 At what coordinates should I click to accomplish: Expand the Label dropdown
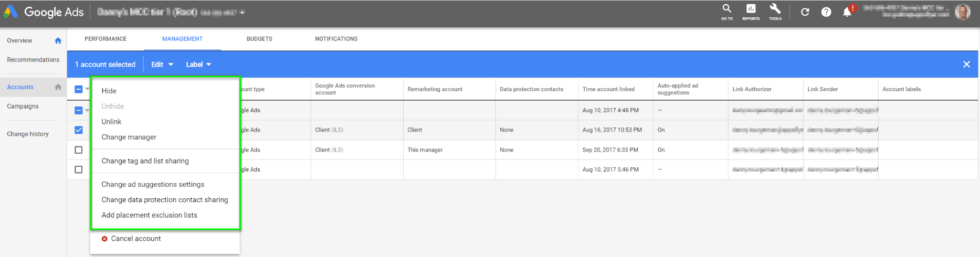(198, 65)
